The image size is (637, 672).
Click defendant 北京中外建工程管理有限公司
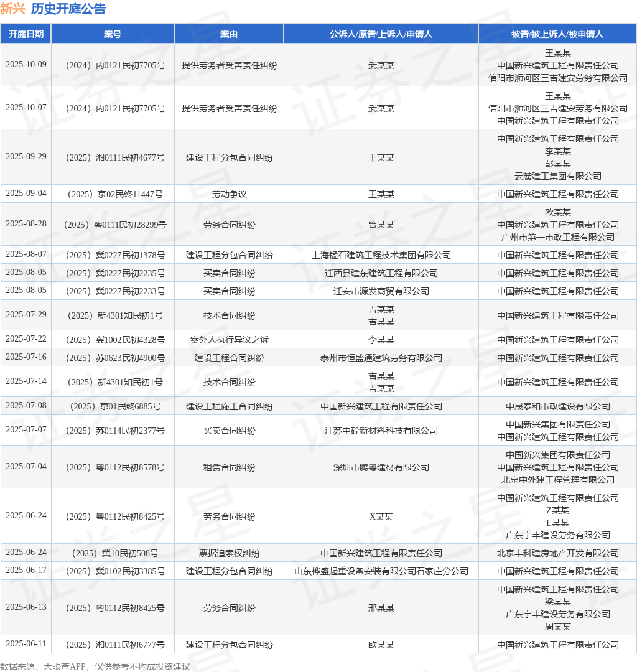pyautogui.click(x=558, y=480)
